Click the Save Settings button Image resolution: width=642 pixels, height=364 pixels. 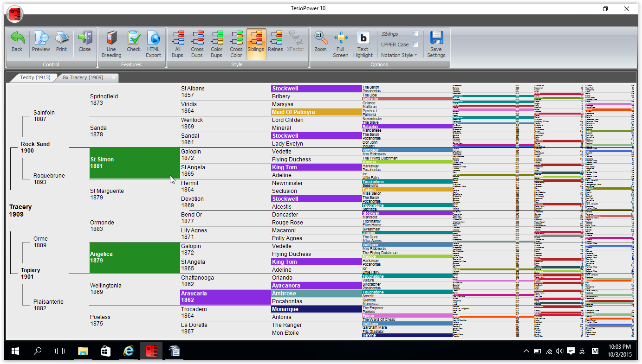(x=436, y=44)
